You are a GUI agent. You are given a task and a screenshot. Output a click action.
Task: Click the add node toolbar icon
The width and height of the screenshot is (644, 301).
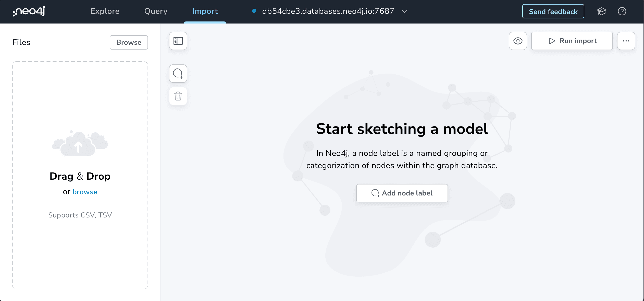[x=178, y=74]
